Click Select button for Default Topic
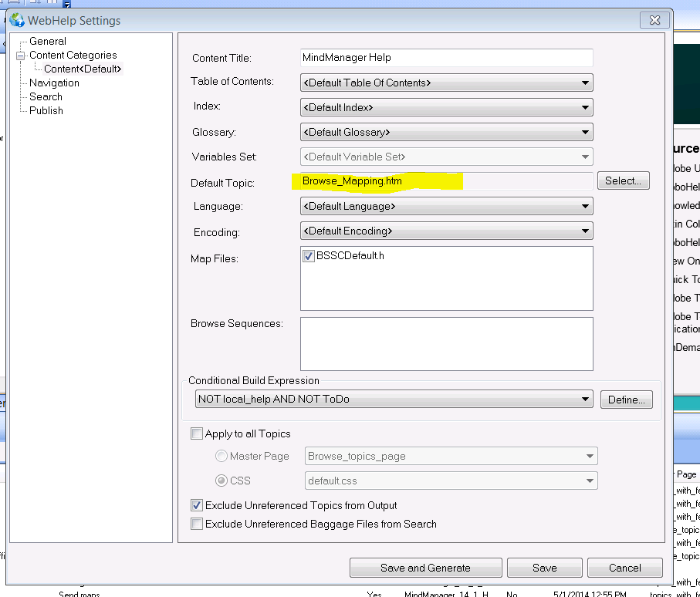The width and height of the screenshot is (700, 597). pyautogui.click(x=624, y=180)
